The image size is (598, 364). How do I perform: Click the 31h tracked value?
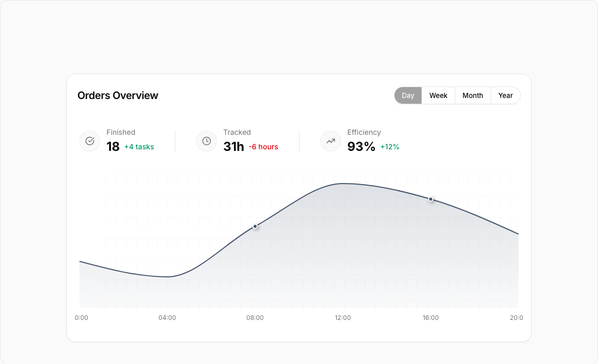[x=234, y=147]
